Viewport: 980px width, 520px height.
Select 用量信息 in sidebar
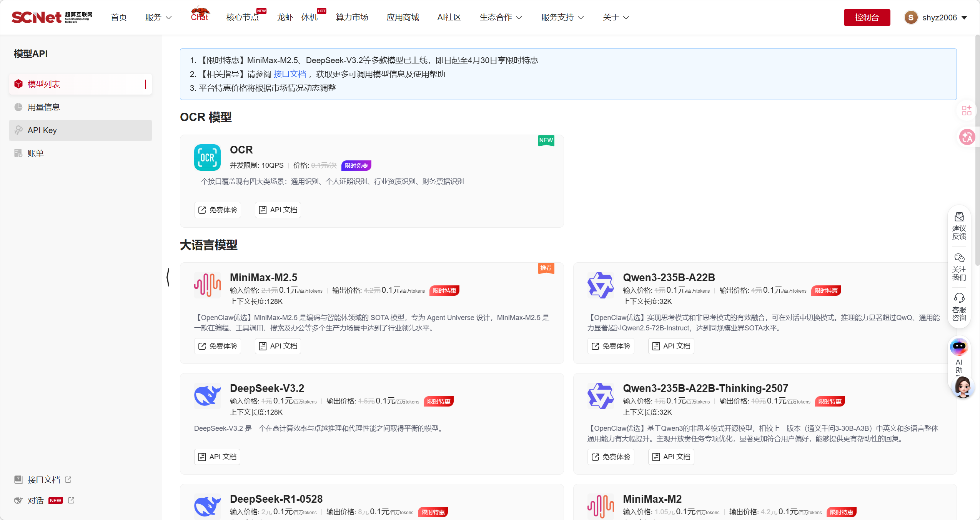point(80,107)
